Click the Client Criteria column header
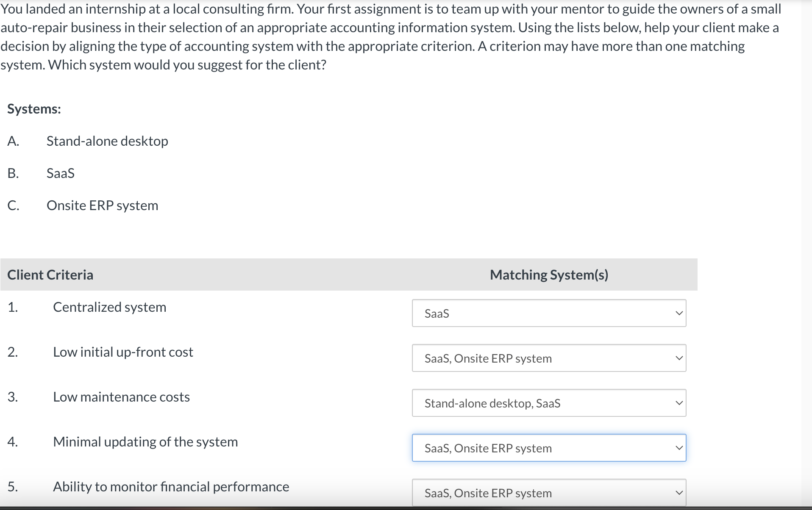The width and height of the screenshot is (812, 510). point(50,275)
